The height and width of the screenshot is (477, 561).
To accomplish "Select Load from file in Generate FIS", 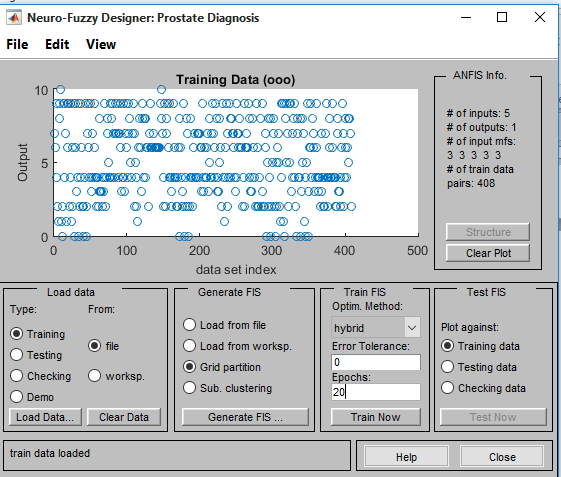I will click(x=189, y=325).
